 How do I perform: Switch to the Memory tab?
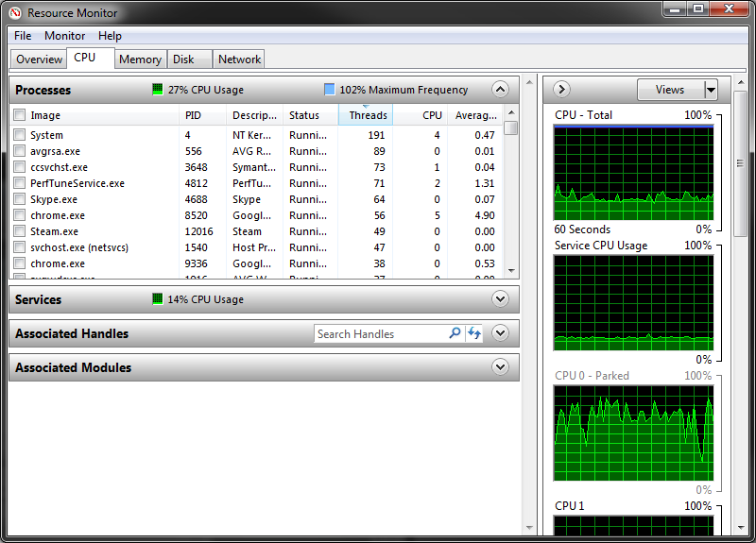click(140, 59)
